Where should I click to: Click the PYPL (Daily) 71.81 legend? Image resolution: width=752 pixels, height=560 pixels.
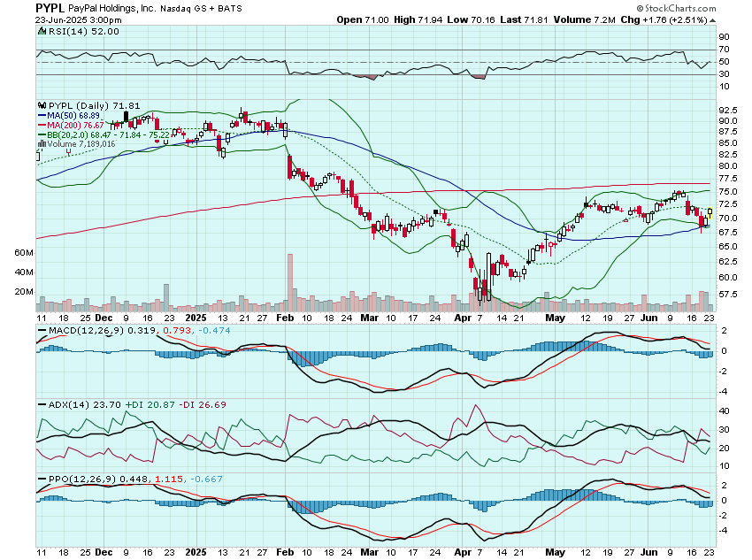[x=88, y=106]
